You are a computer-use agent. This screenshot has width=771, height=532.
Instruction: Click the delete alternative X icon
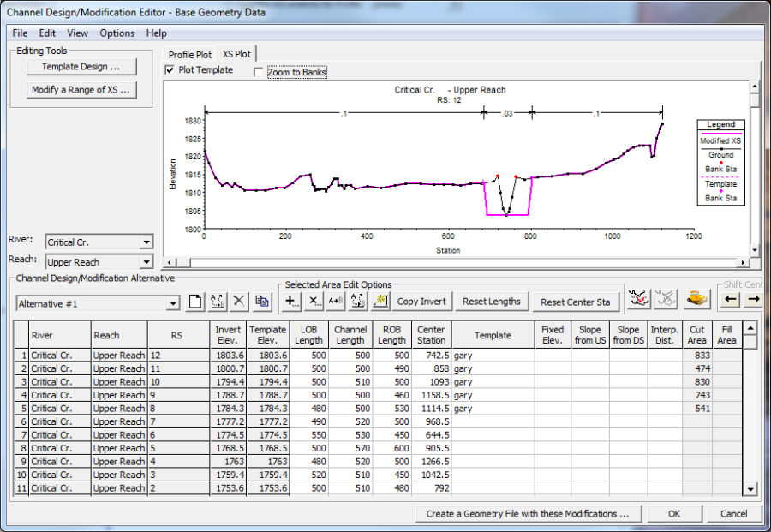(240, 302)
